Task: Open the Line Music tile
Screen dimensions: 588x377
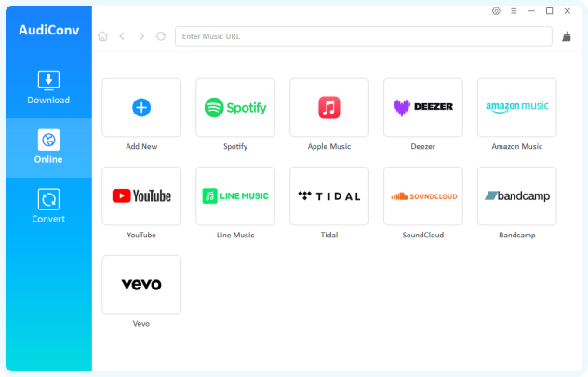Action: click(235, 196)
